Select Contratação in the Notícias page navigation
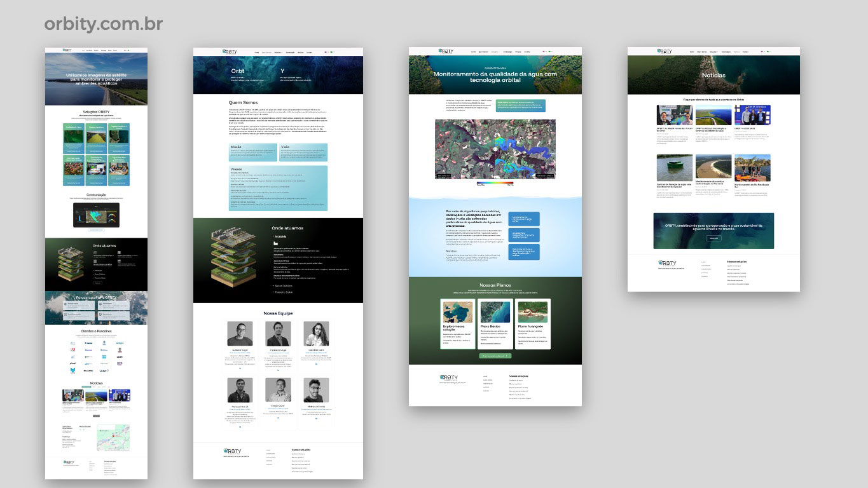Image resolution: width=868 pixels, height=488 pixels. (x=726, y=51)
